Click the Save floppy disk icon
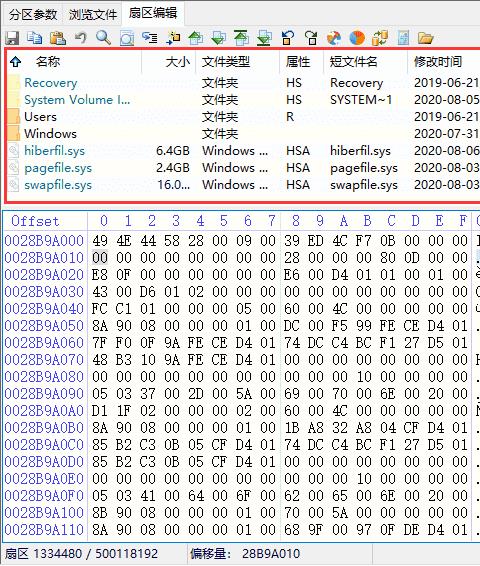Viewport: 480px width, 566px height. coord(12,38)
